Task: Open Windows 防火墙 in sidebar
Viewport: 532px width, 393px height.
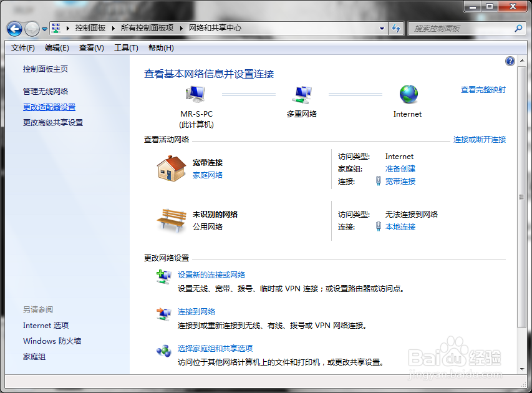Action: pyautogui.click(x=52, y=341)
